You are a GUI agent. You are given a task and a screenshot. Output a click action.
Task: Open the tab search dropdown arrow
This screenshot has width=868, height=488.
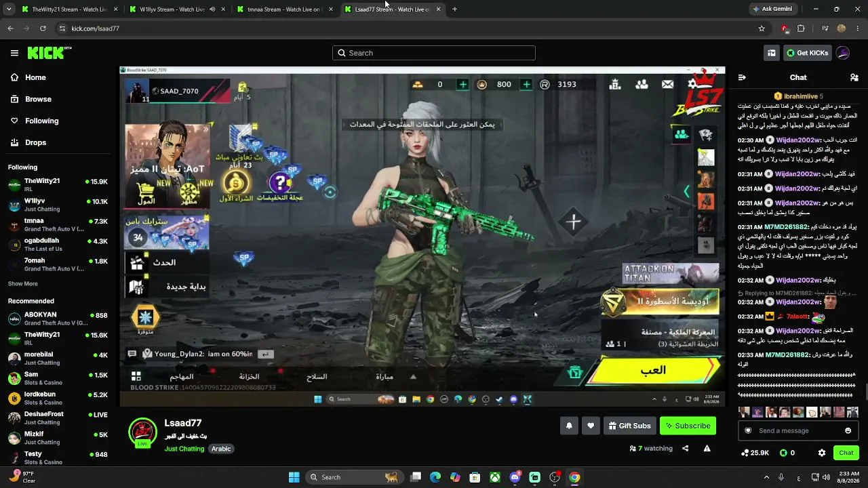pos(8,9)
